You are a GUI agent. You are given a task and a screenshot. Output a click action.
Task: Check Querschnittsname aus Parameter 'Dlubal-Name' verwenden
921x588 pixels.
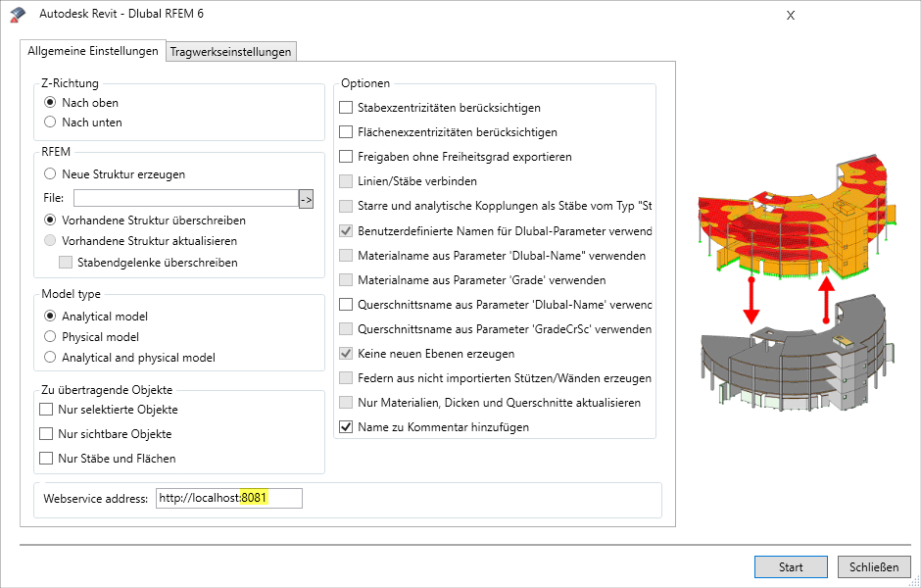[348, 304]
